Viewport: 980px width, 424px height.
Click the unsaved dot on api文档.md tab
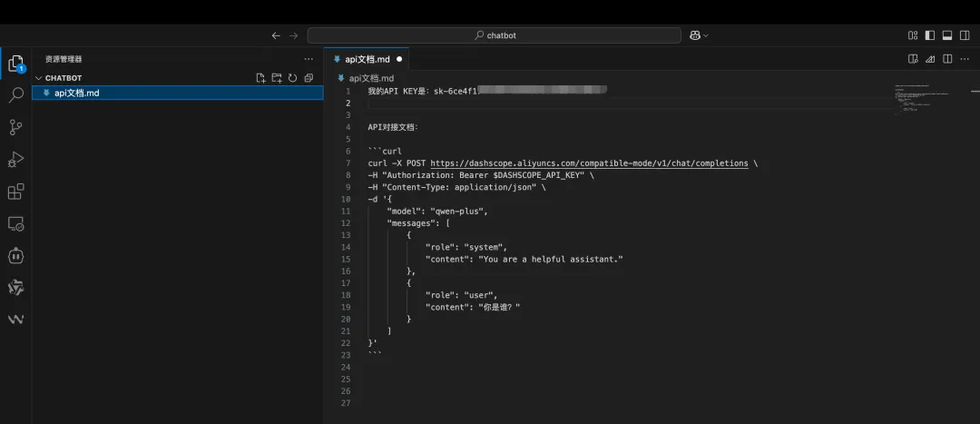(x=399, y=59)
